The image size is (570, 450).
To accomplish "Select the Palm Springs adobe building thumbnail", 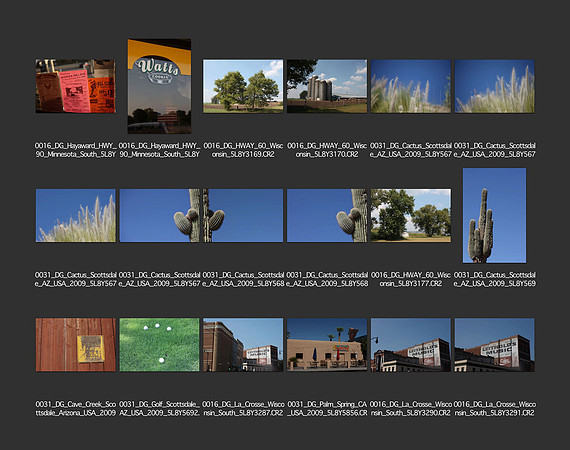I will click(x=327, y=345).
